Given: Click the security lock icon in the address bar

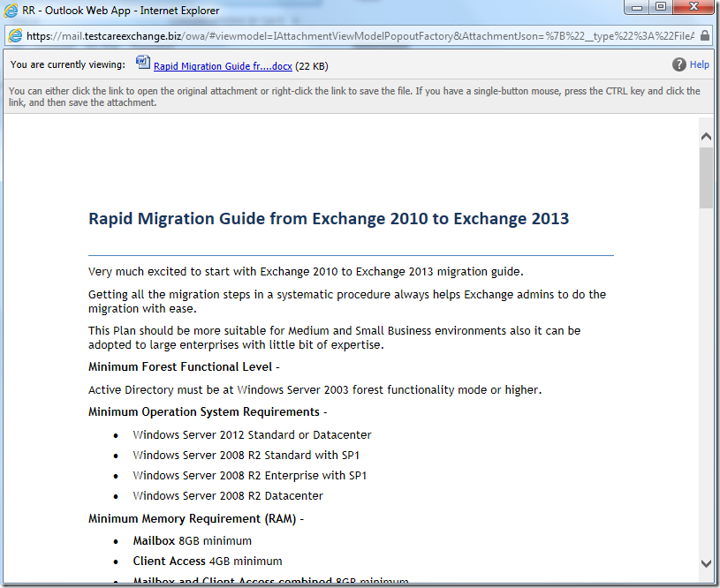Looking at the screenshot, I should [704, 36].
